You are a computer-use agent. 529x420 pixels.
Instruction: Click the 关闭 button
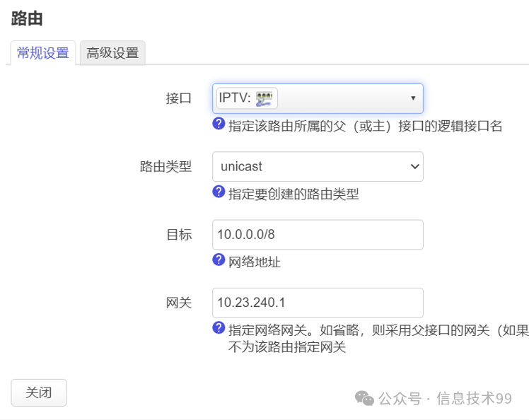[x=39, y=392]
